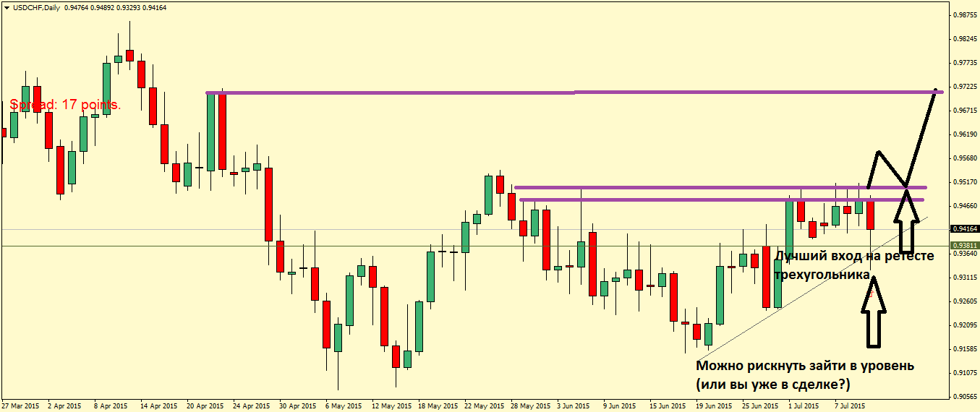Click the USDCHF,Daily chart title text
This screenshot has height=412, width=980.
point(35,7)
